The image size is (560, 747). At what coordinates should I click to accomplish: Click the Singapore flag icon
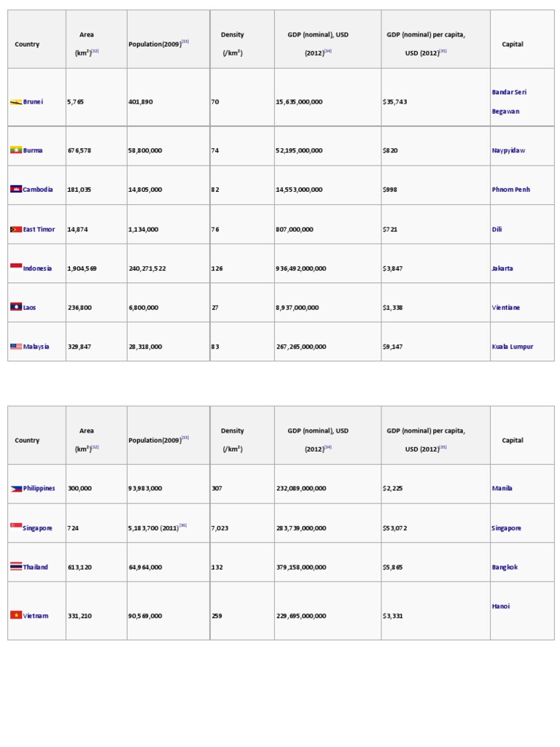(16, 525)
